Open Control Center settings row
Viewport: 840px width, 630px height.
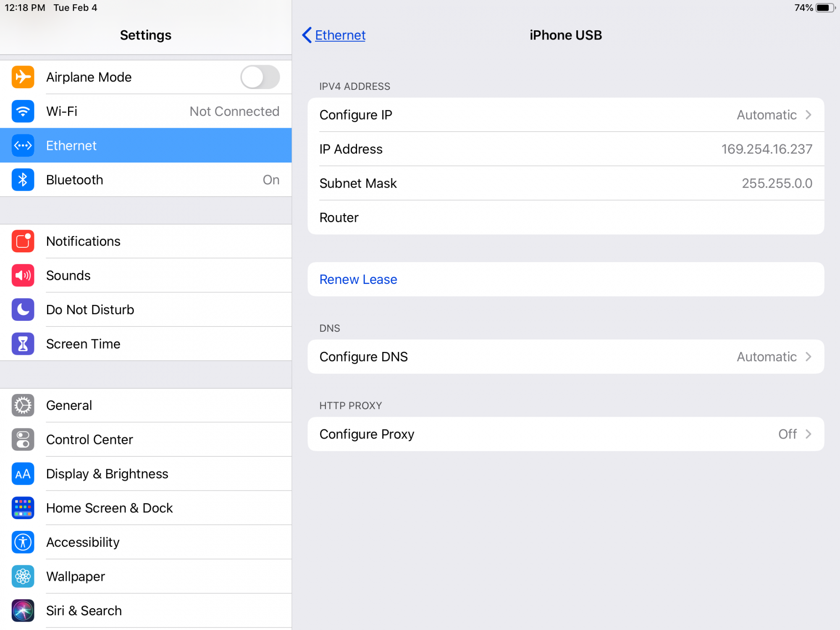(145, 439)
